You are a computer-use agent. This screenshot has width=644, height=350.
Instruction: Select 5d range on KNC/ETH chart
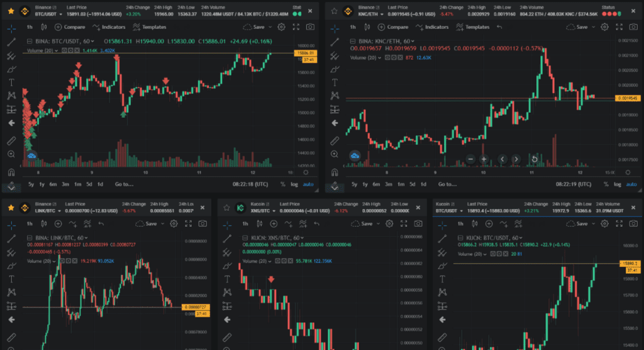pos(412,184)
